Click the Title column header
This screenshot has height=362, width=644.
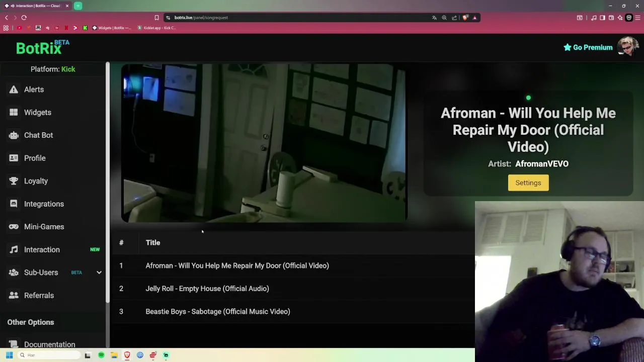coord(153,243)
